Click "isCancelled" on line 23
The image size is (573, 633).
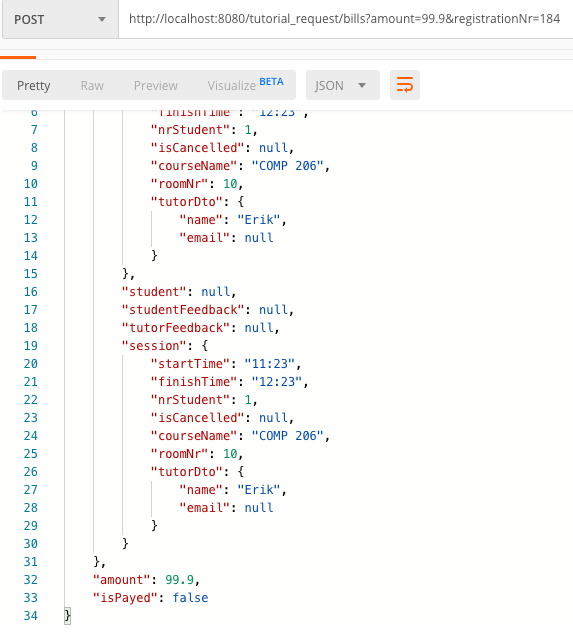(197, 418)
